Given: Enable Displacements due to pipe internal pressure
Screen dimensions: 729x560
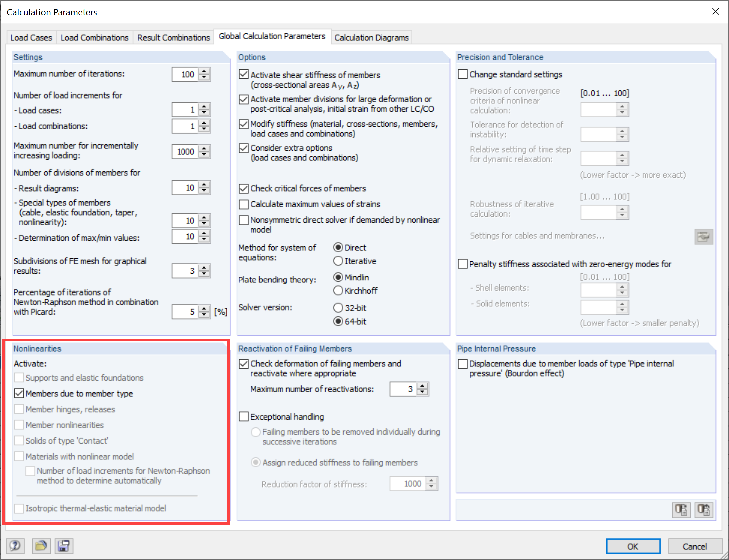Looking at the screenshot, I should 463,364.
